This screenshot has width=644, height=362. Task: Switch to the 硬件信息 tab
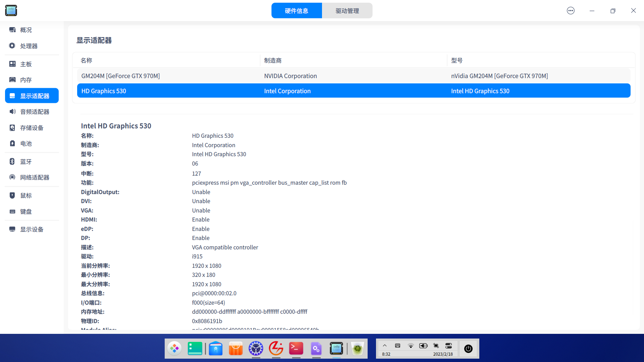(297, 11)
